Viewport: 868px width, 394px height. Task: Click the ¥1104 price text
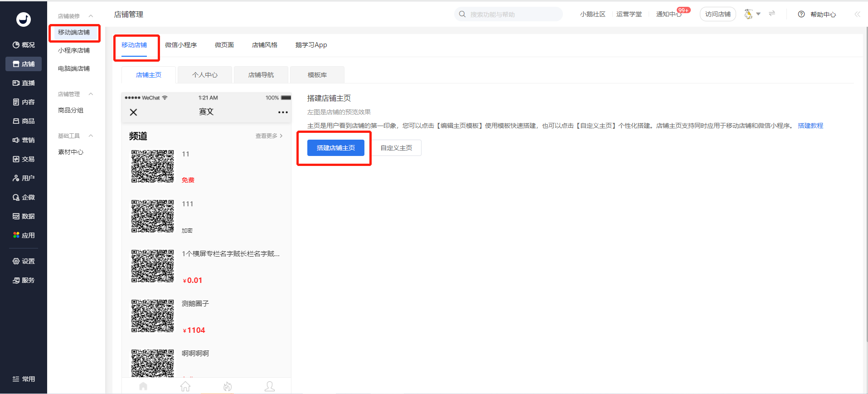[x=194, y=330]
